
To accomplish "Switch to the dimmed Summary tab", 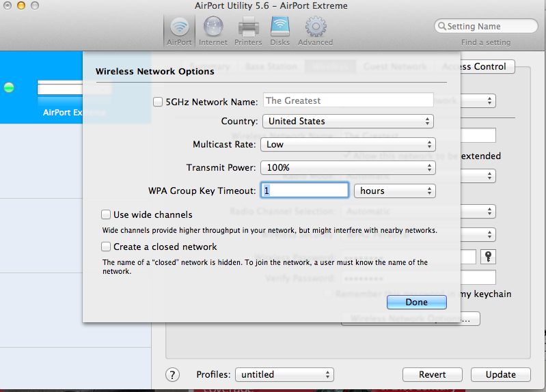I will click(210, 66).
